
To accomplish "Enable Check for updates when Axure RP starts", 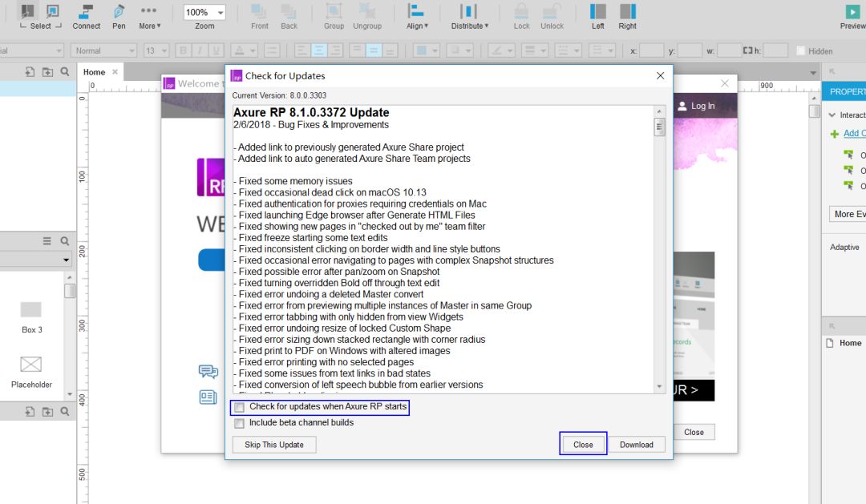I will coord(239,408).
